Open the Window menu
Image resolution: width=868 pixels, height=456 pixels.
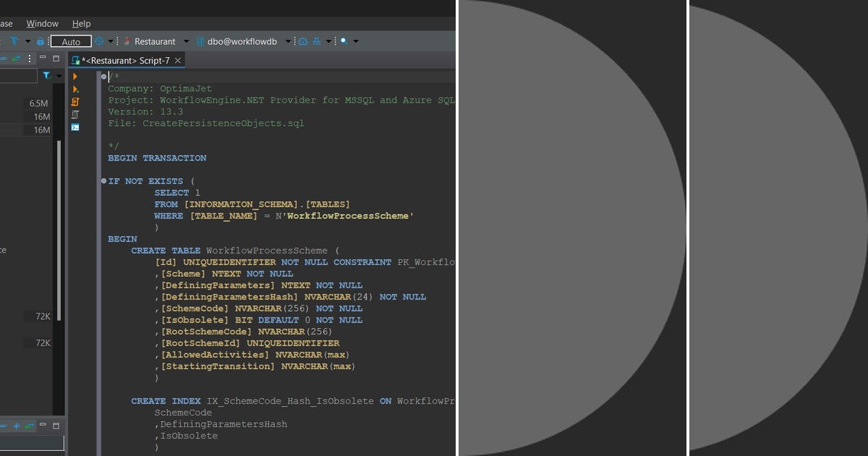click(x=42, y=23)
